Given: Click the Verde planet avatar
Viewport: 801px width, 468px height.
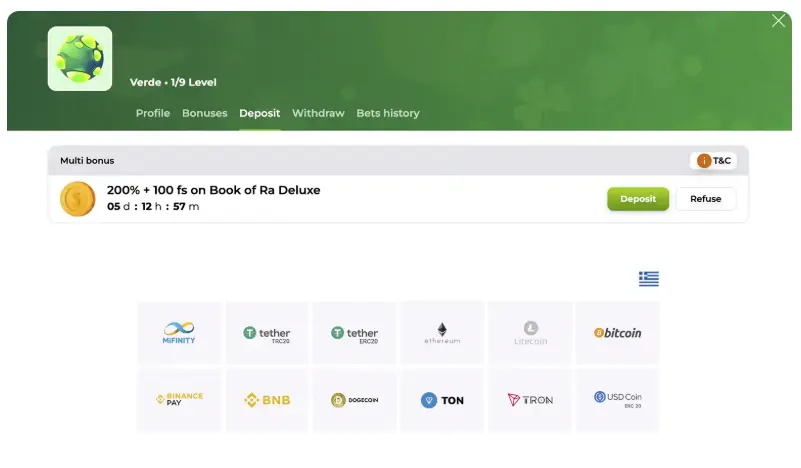Looking at the screenshot, I should tap(80, 59).
